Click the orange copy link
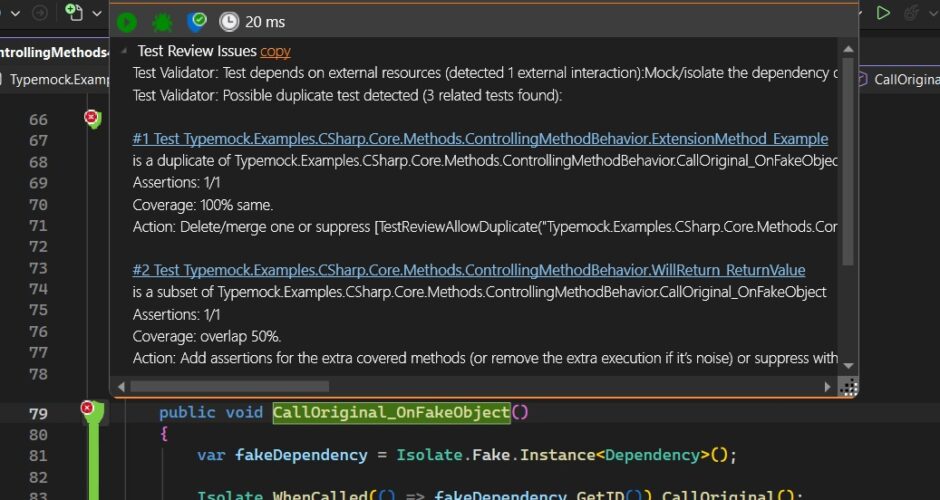Viewport: 940px width, 500px height. point(275,51)
